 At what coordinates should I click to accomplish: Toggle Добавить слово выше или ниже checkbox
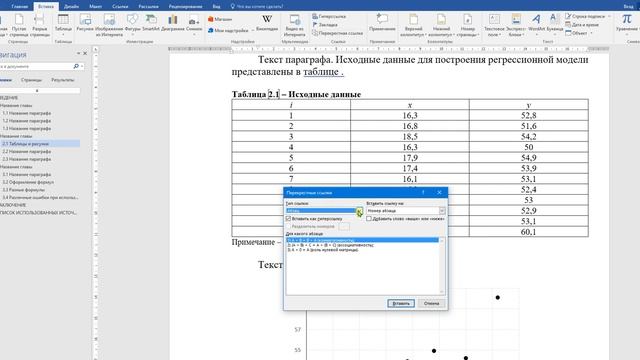(369, 219)
